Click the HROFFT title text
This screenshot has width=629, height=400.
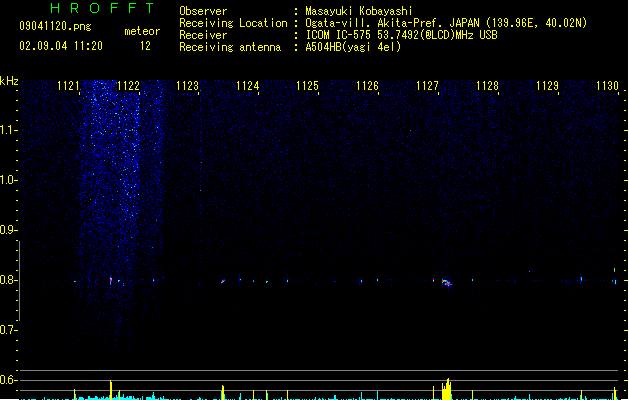tap(102, 8)
